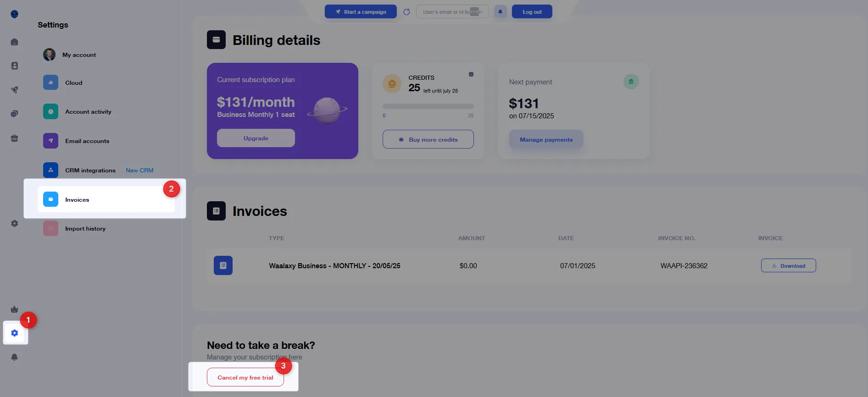Click the briefcase icon in left rail
The height and width of the screenshot is (397, 868).
click(x=15, y=138)
